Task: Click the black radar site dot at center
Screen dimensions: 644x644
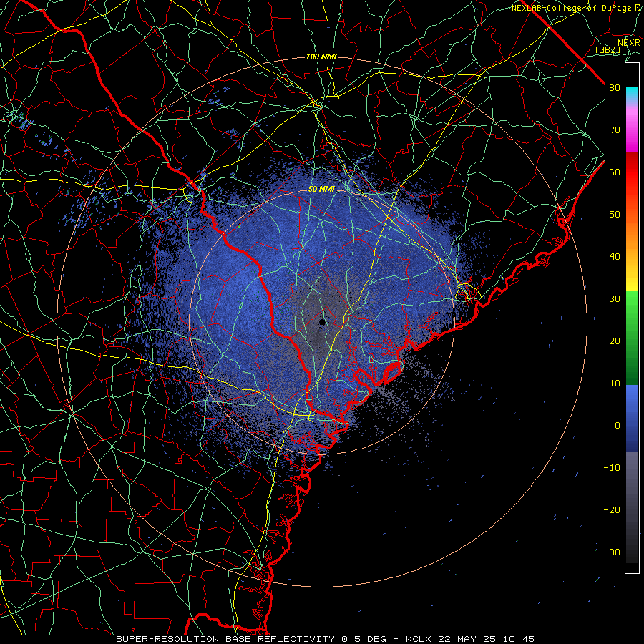Action: [x=322, y=322]
